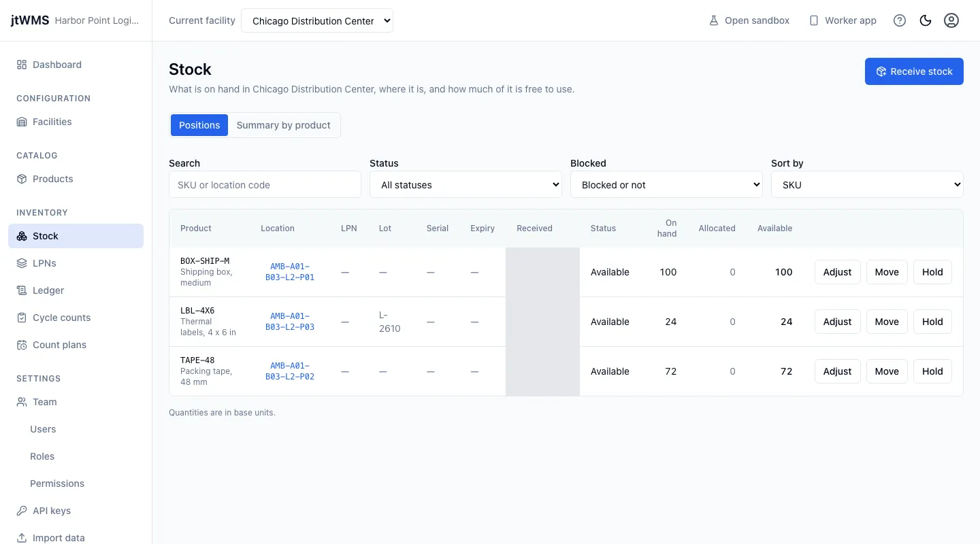The width and height of the screenshot is (980, 544).
Task: Click Adjust for TAPE-48 row
Action: [837, 371]
